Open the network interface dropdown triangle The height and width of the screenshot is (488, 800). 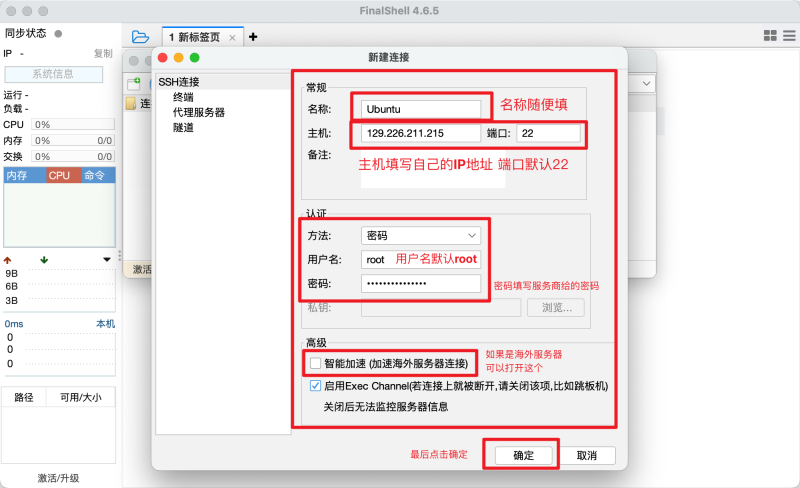tap(107, 260)
